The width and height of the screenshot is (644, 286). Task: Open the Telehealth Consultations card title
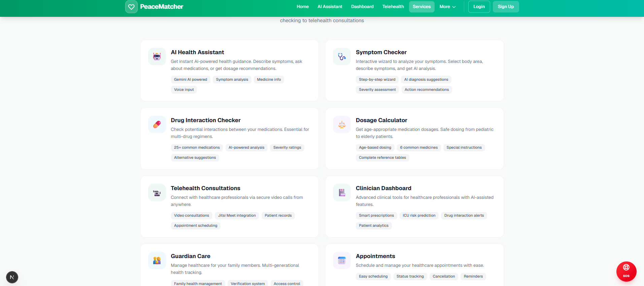(205, 188)
